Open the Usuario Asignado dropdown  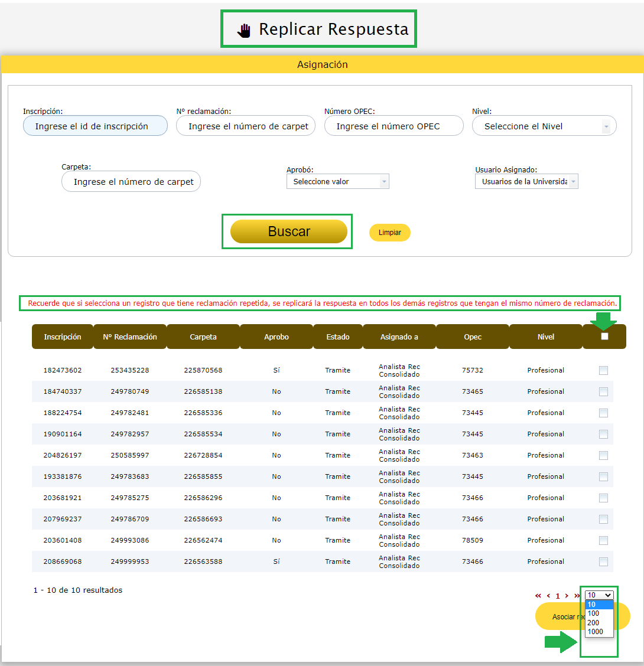[x=526, y=182]
